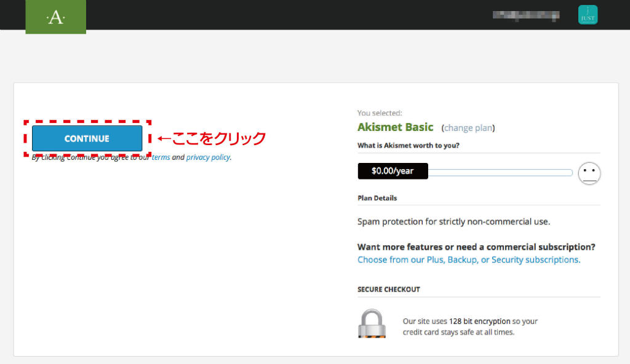Click 'Want more features' bold text

[x=477, y=247]
